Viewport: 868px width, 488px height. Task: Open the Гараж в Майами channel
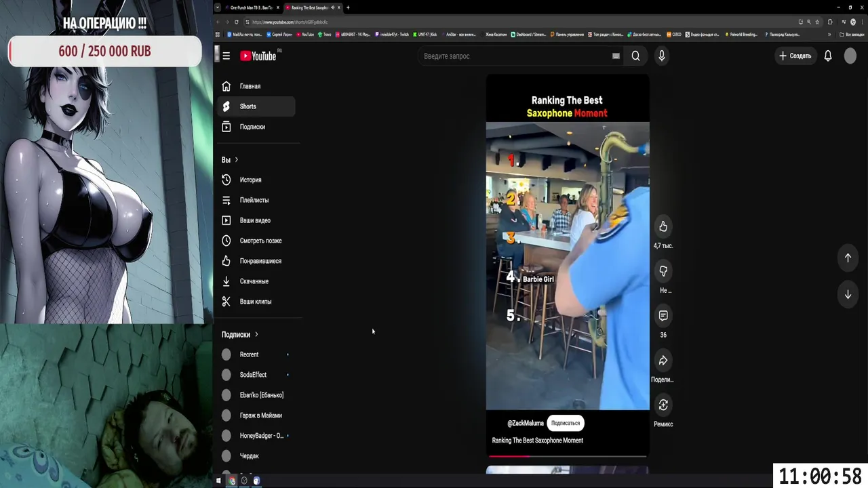pyautogui.click(x=256, y=415)
